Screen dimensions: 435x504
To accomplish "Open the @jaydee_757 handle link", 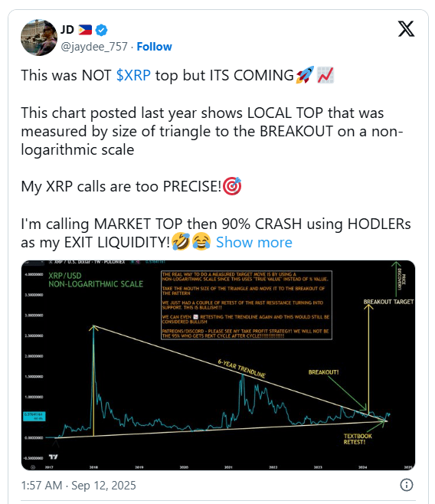I will (94, 47).
